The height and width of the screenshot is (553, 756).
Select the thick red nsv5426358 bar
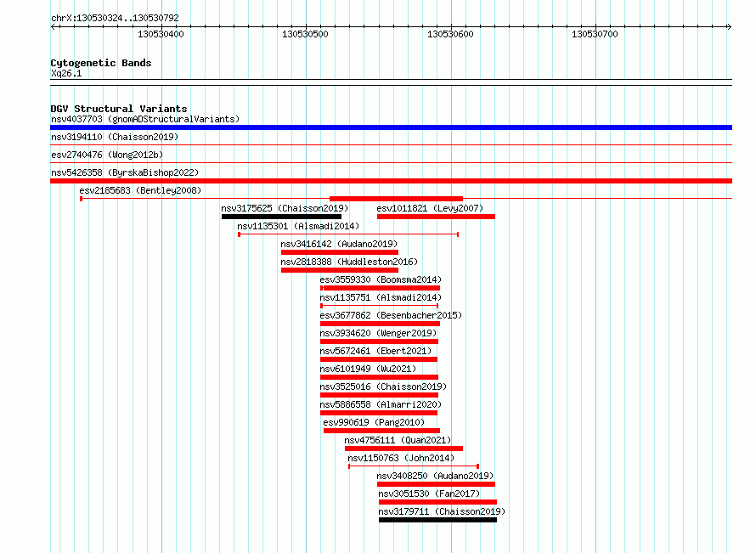pyautogui.click(x=391, y=181)
